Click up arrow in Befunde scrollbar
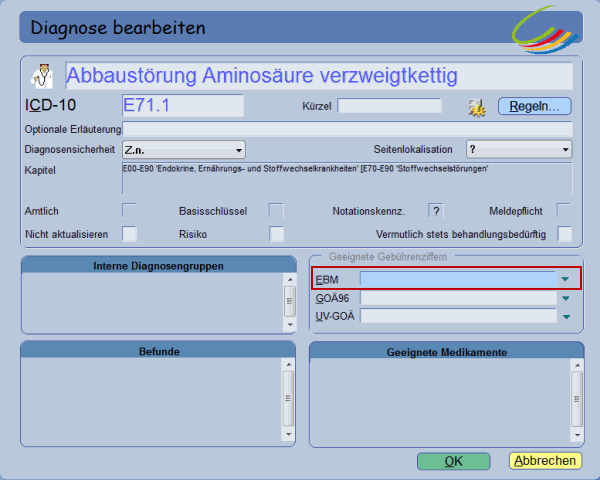 point(289,364)
